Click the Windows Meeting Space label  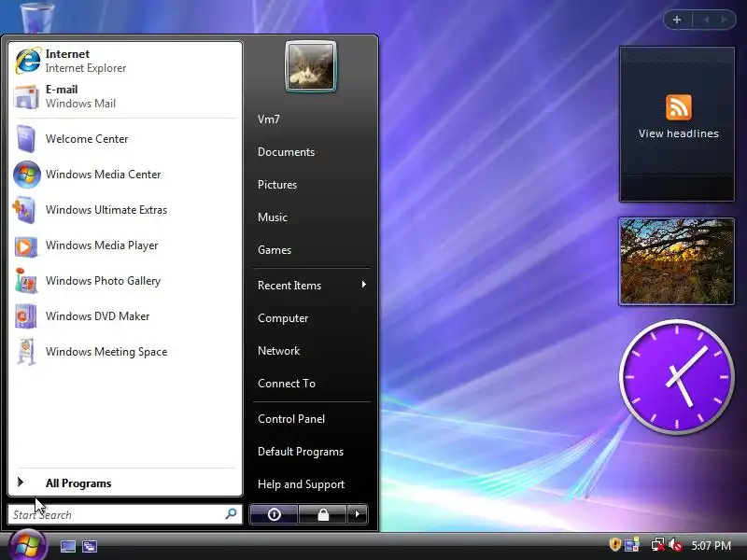tap(106, 352)
